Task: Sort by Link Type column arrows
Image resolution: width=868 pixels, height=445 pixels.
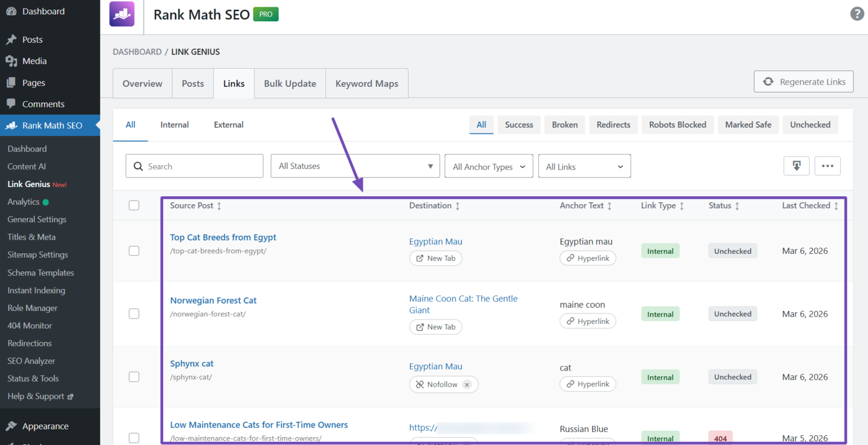Action: pos(681,206)
